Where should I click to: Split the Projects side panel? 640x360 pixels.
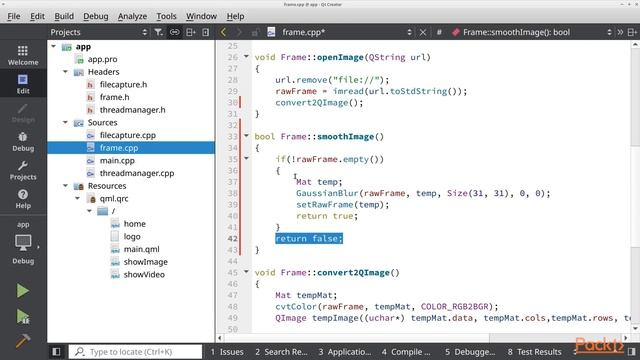pyautogui.click(x=190, y=32)
